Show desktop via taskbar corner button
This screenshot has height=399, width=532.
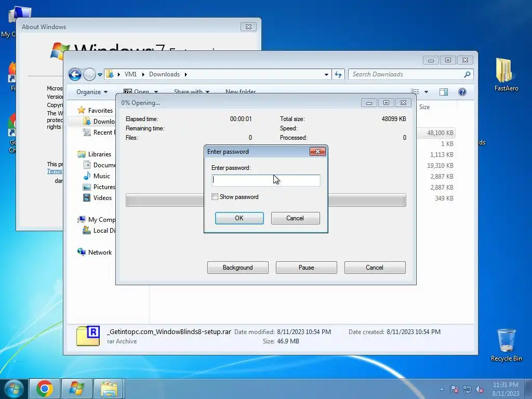528,389
